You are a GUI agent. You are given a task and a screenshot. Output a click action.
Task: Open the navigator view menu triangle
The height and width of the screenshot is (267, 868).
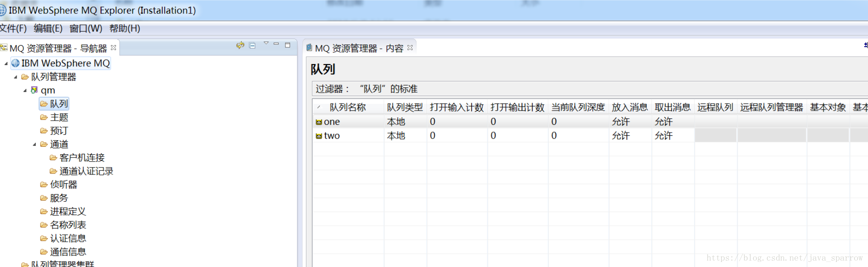pyautogui.click(x=266, y=43)
